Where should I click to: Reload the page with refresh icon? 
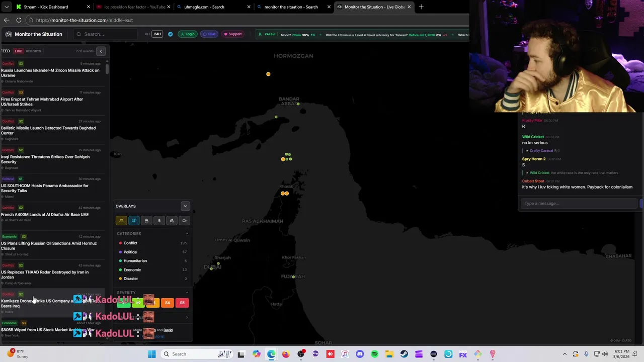(x=19, y=20)
